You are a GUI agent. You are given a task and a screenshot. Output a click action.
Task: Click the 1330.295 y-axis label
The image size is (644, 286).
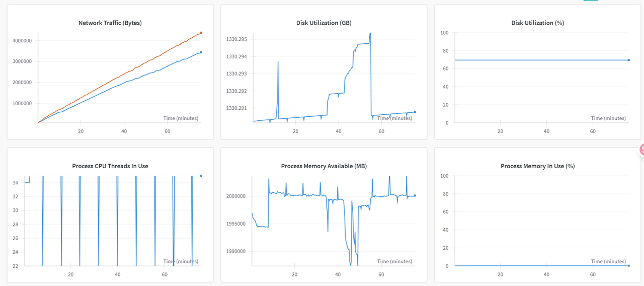pos(236,39)
